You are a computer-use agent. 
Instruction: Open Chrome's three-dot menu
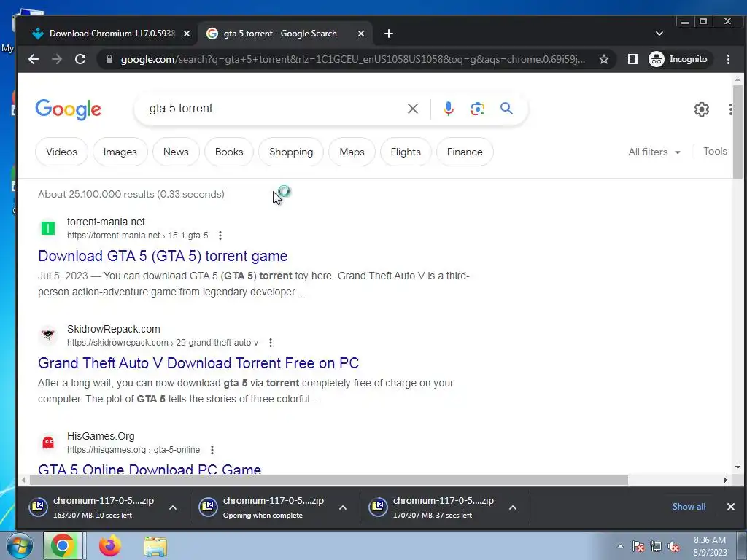(728, 59)
